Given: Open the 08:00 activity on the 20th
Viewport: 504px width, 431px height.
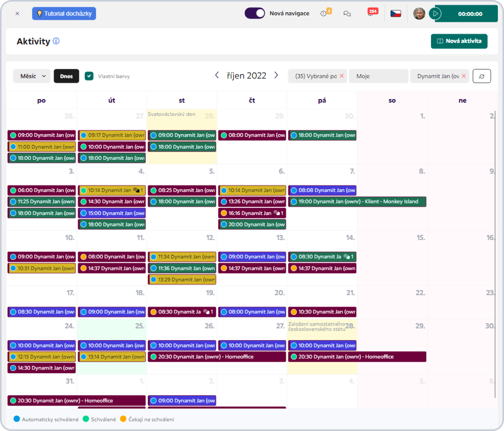Looking at the screenshot, I should (x=252, y=312).
